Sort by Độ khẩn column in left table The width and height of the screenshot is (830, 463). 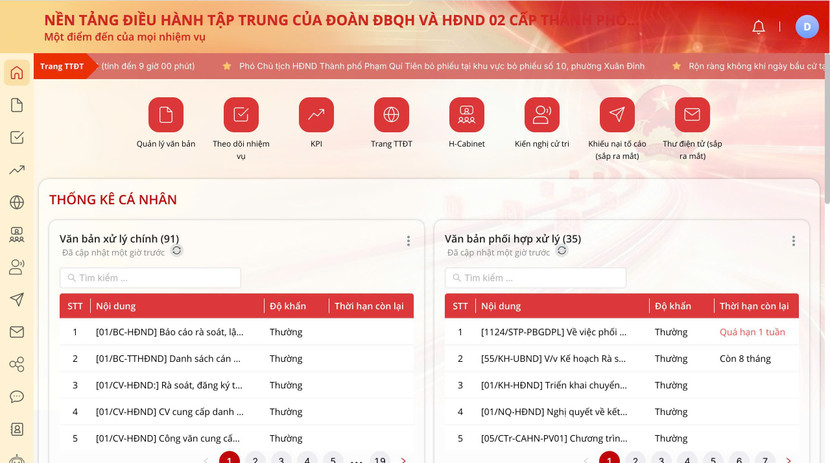[x=287, y=306]
